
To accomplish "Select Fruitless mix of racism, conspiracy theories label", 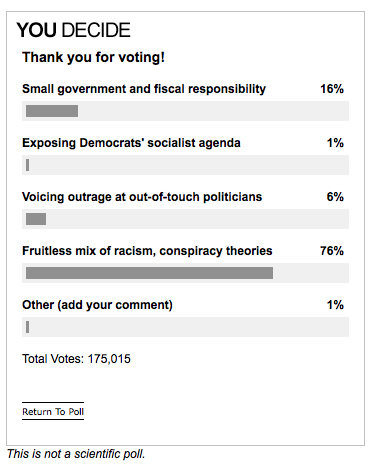I will [147, 251].
